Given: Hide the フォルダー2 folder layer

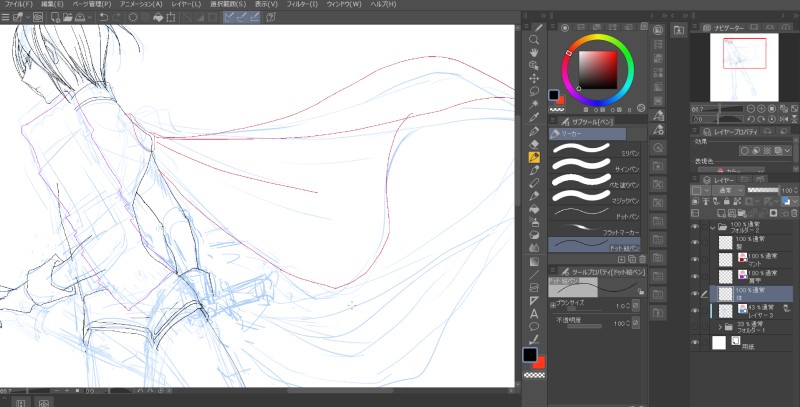Looking at the screenshot, I should point(695,227).
